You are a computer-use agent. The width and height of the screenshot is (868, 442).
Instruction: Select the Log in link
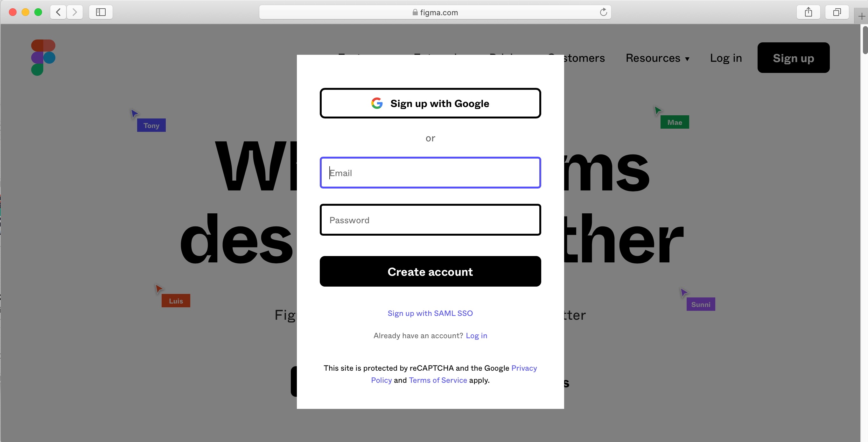click(476, 335)
